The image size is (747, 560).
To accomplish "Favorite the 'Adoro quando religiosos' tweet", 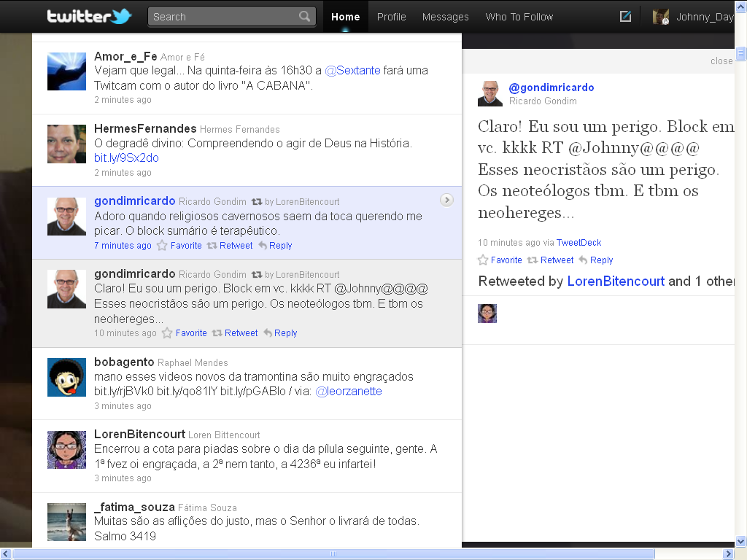I will 186,246.
